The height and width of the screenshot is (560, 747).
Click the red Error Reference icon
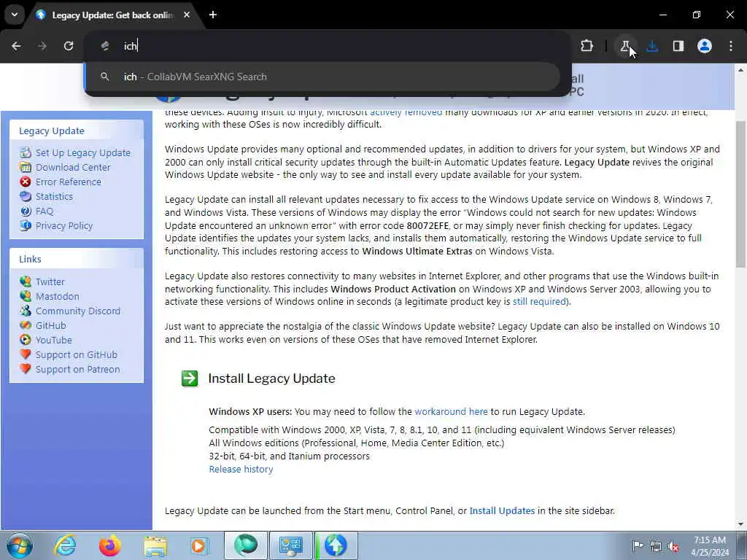tap(26, 182)
